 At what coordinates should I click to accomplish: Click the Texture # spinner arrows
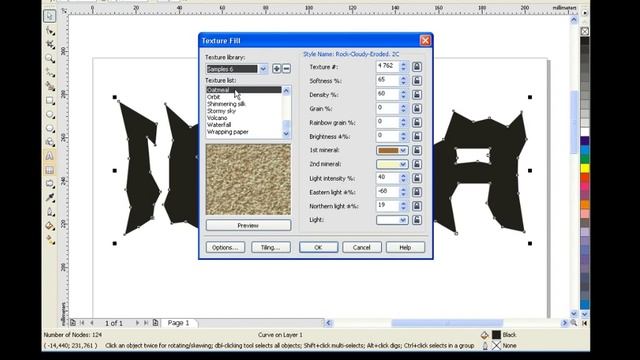(x=403, y=67)
